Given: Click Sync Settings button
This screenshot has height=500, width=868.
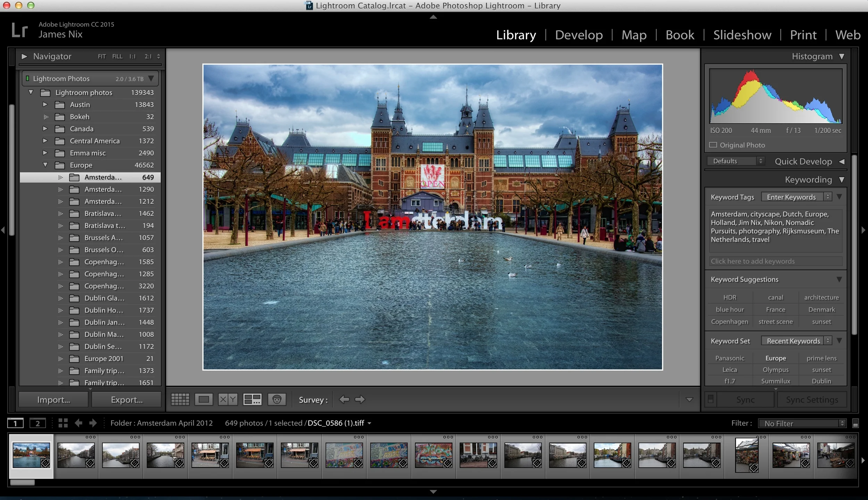Looking at the screenshot, I should [812, 400].
